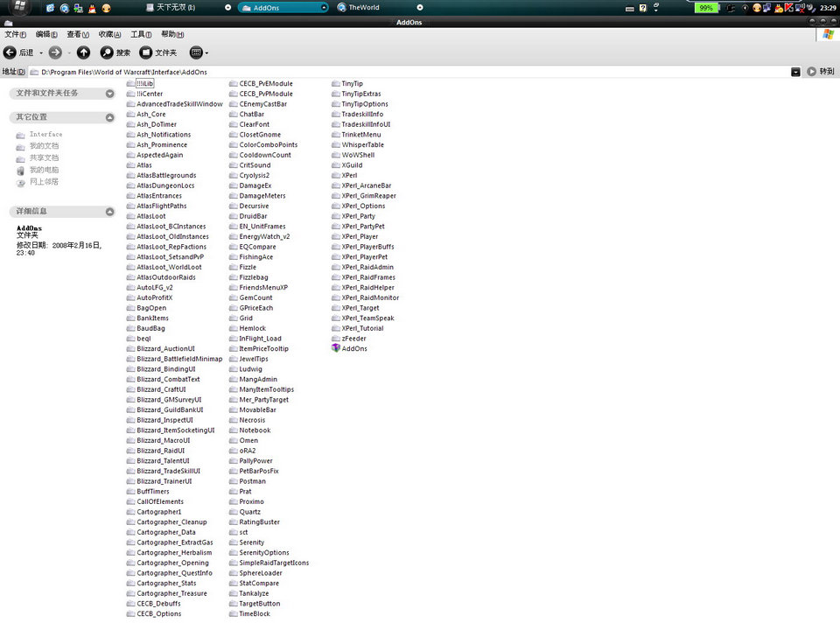Select the AtlasLoot folder

tap(146, 216)
